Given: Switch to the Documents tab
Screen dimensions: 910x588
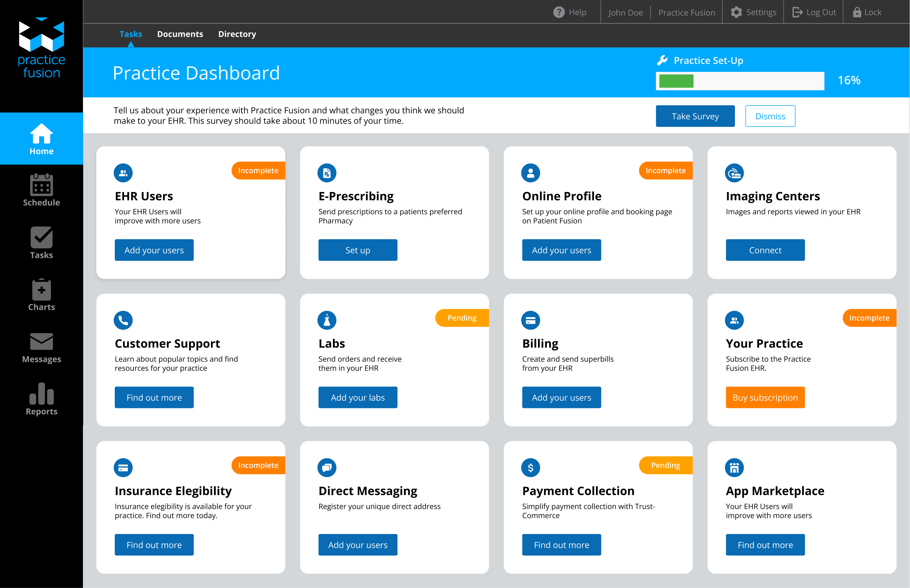Looking at the screenshot, I should pyautogui.click(x=180, y=34).
